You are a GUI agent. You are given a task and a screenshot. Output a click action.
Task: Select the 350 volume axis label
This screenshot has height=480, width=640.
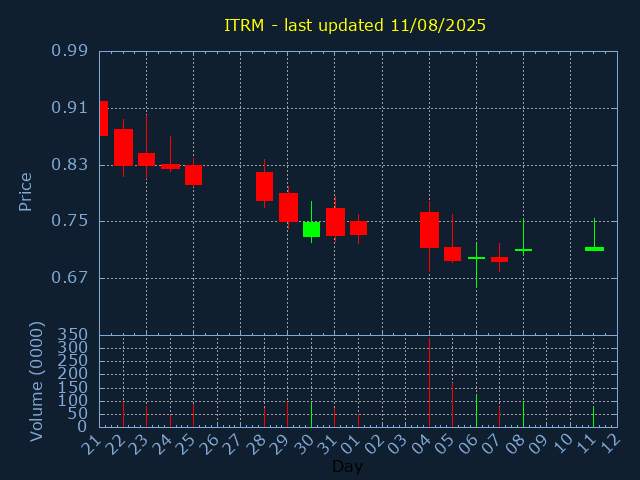pyautogui.click(x=73, y=335)
